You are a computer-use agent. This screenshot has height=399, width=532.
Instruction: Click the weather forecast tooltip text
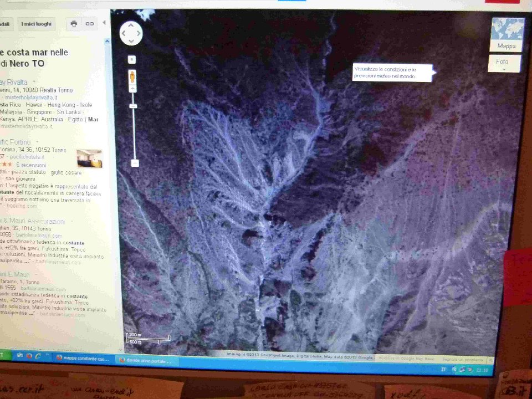pos(386,73)
